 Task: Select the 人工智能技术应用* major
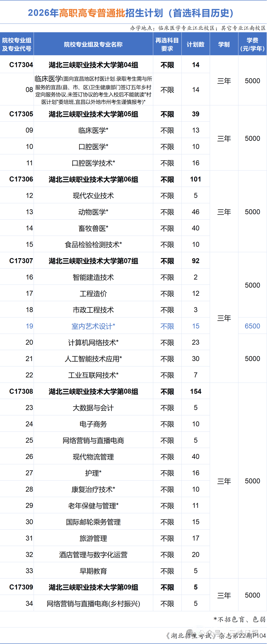(x=93, y=359)
